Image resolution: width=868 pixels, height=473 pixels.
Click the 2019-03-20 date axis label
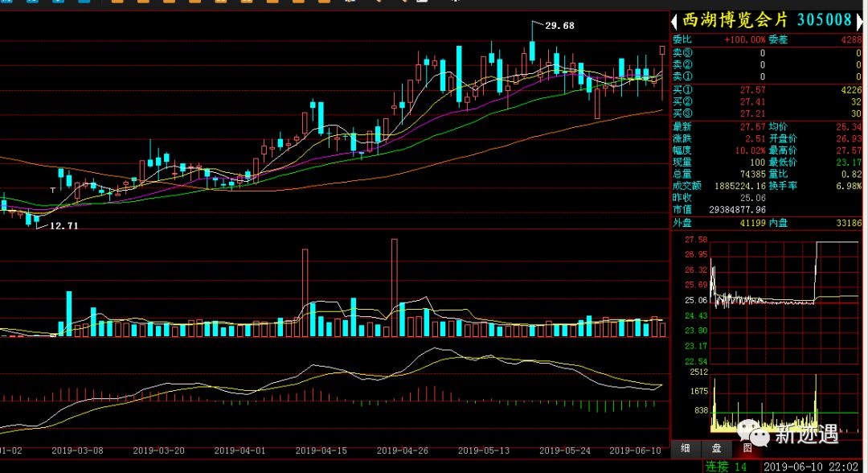pos(159,450)
